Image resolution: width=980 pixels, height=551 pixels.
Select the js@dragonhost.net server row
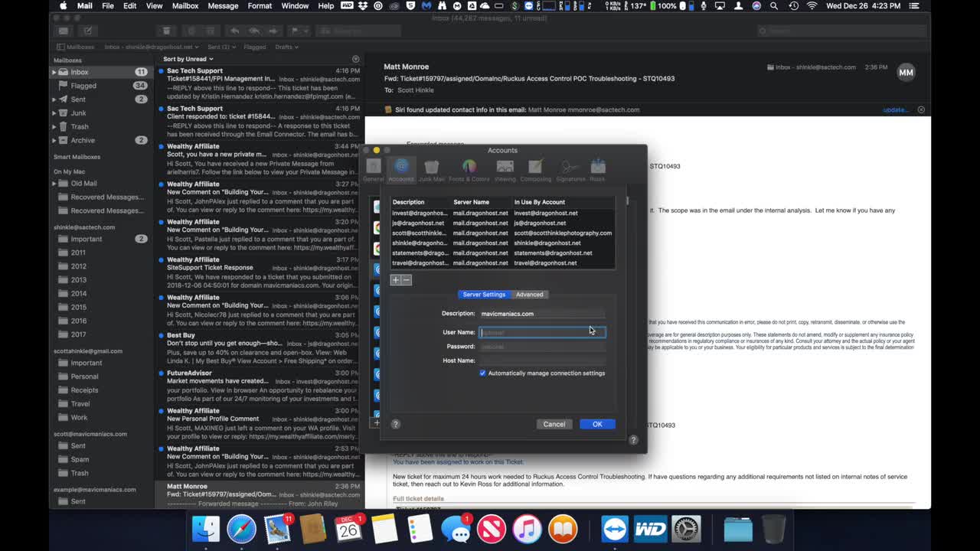503,223
